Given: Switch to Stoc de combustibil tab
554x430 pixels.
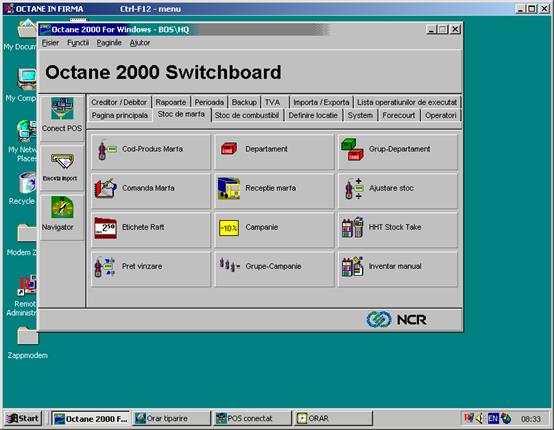Looking at the screenshot, I should click(x=247, y=115).
